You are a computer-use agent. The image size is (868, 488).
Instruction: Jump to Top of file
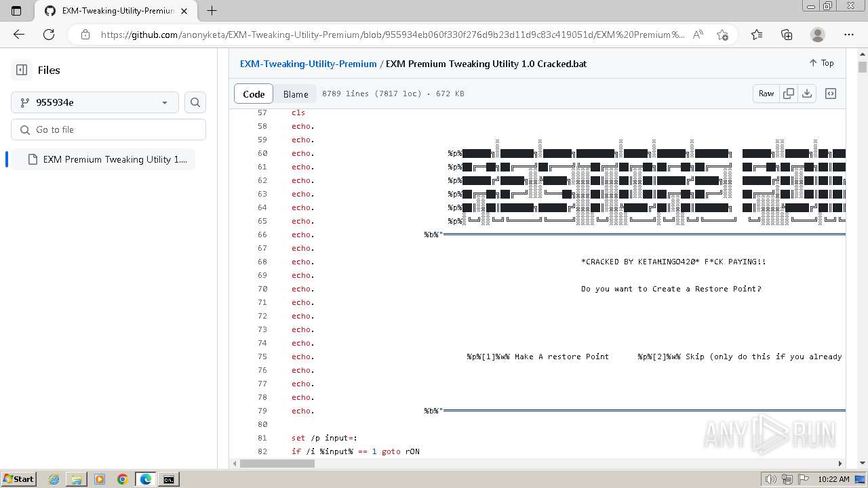point(821,63)
